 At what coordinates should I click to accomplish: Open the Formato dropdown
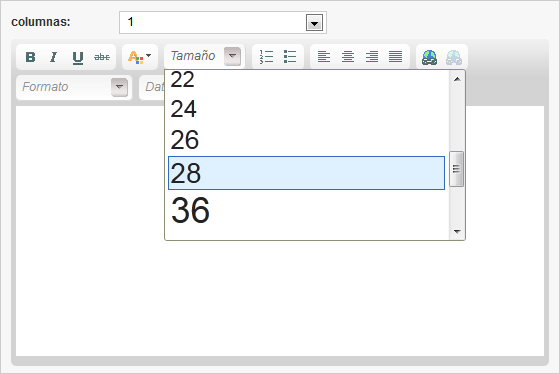[x=119, y=87]
